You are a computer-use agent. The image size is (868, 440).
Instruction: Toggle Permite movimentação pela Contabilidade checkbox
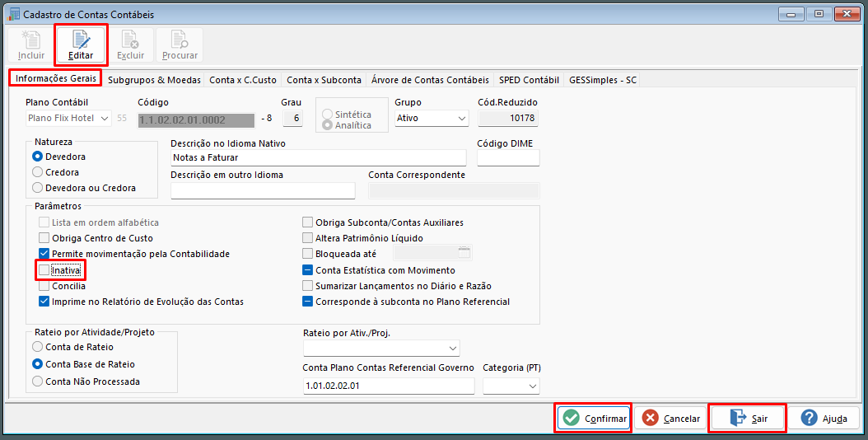(x=44, y=254)
